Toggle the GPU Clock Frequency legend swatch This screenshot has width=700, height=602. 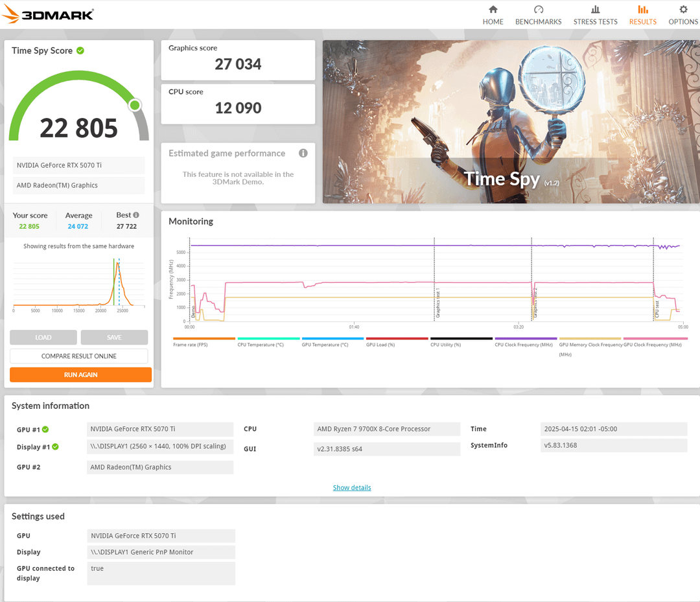pyautogui.click(x=655, y=339)
